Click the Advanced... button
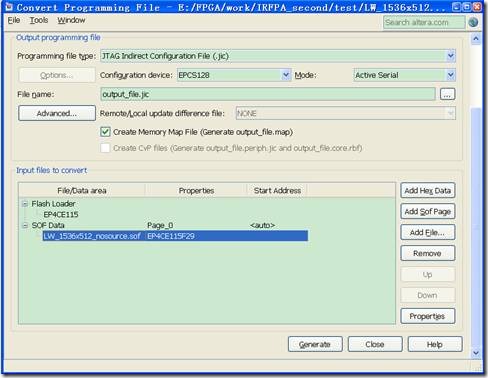The image size is (488, 378). click(57, 113)
